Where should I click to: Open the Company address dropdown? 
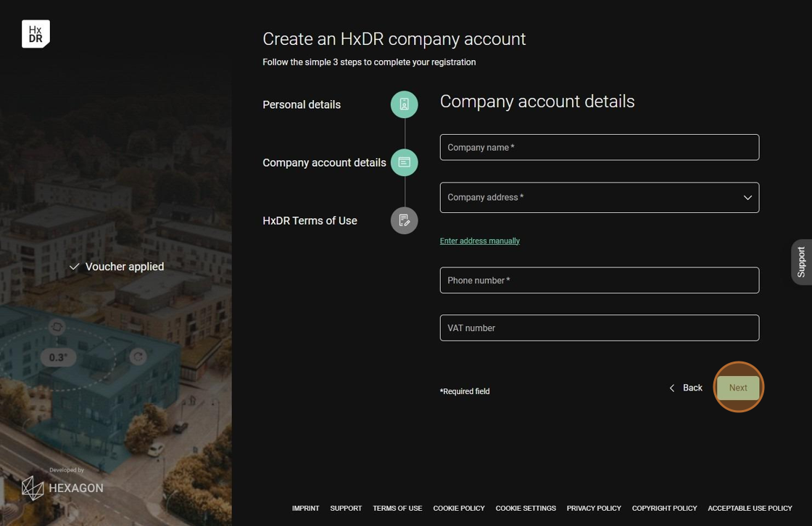tap(599, 197)
